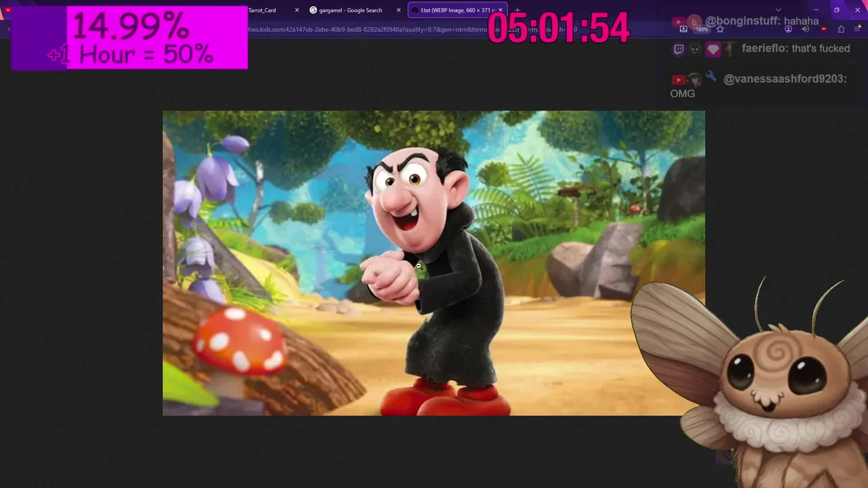The image size is (868, 488).
Task: Minimize the browser window
Action: coord(816,10)
